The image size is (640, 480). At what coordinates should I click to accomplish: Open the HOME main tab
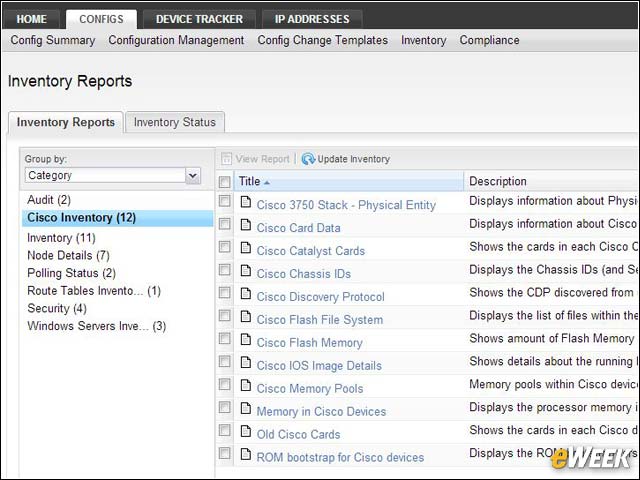click(x=31, y=19)
